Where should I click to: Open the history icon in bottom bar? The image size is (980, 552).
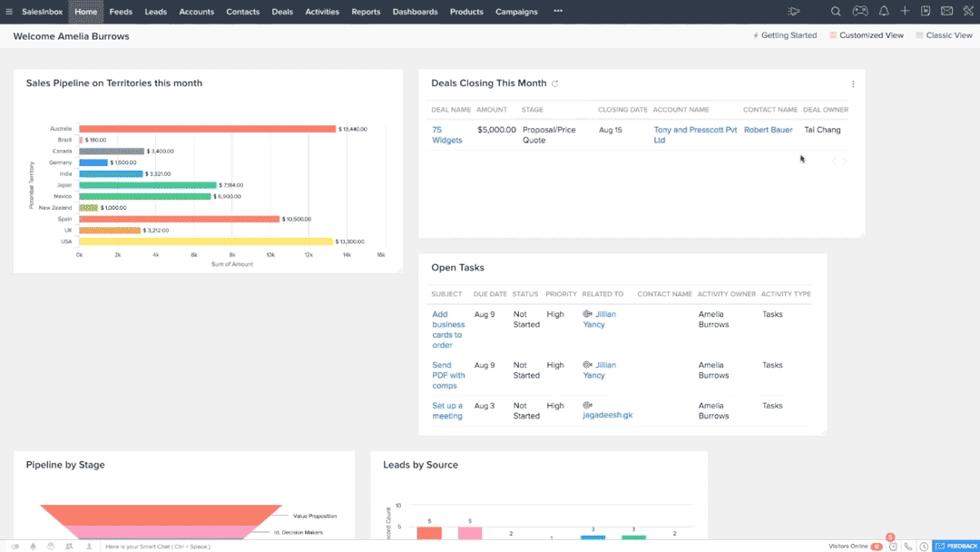(51, 547)
